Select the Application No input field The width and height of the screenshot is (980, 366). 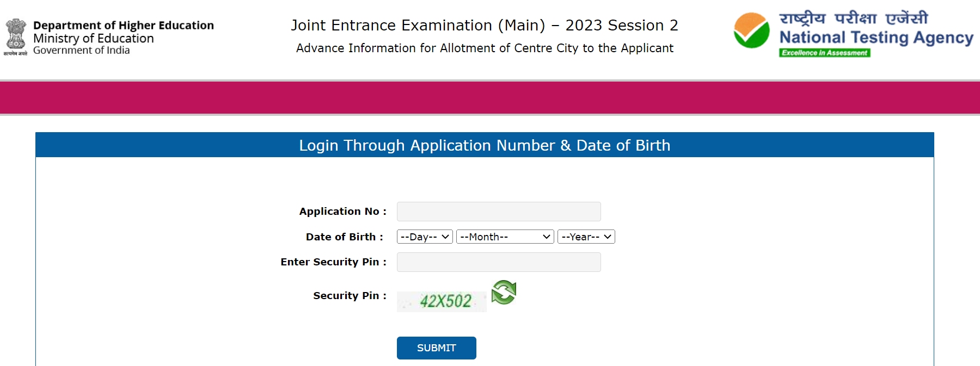[x=498, y=211]
